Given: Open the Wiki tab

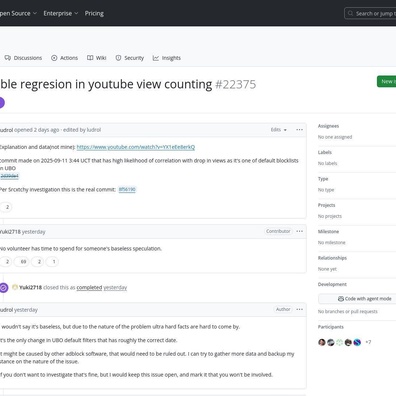Looking at the screenshot, I should pyautogui.click(x=97, y=58).
